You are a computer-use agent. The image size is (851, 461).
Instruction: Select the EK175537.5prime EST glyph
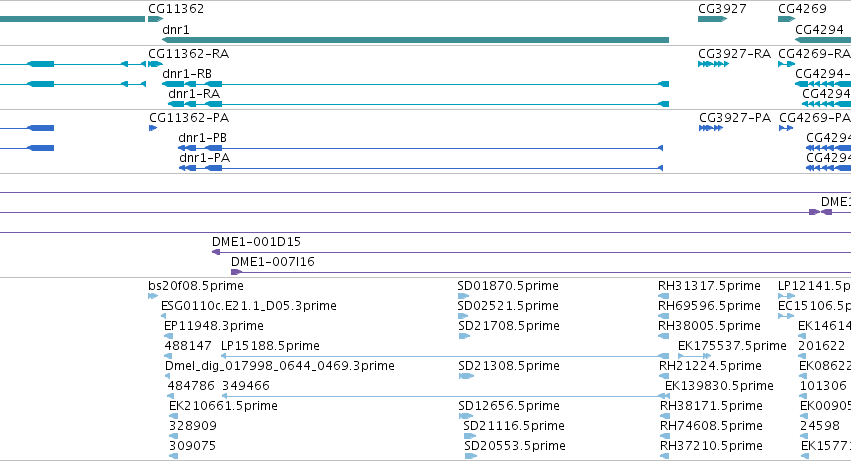(x=694, y=356)
